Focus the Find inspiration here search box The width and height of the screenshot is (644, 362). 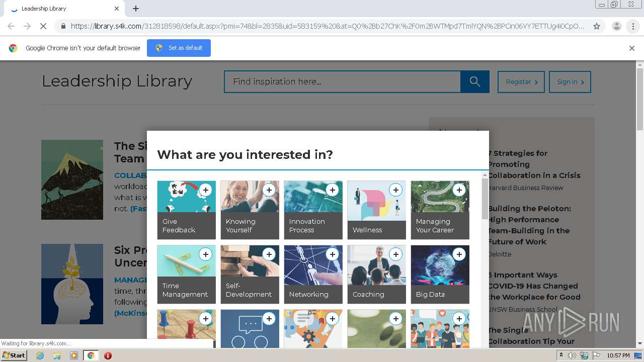(x=342, y=81)
